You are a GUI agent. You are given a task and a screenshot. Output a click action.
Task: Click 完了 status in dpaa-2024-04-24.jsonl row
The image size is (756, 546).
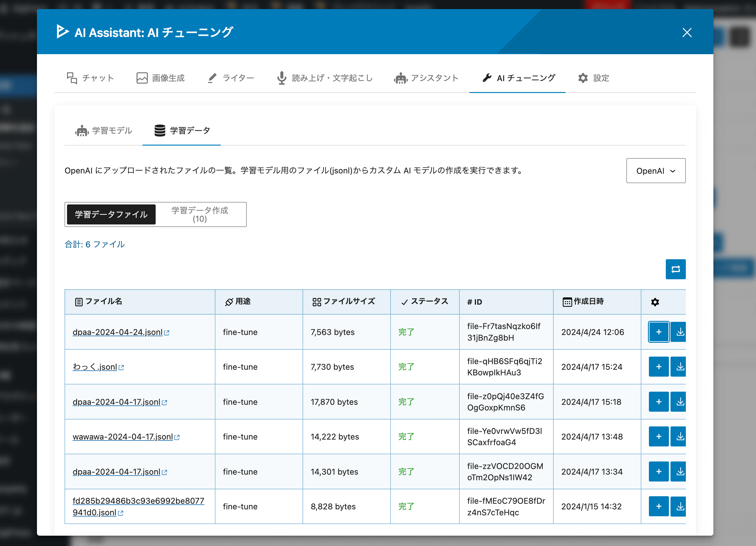click(x=406, y=332)
